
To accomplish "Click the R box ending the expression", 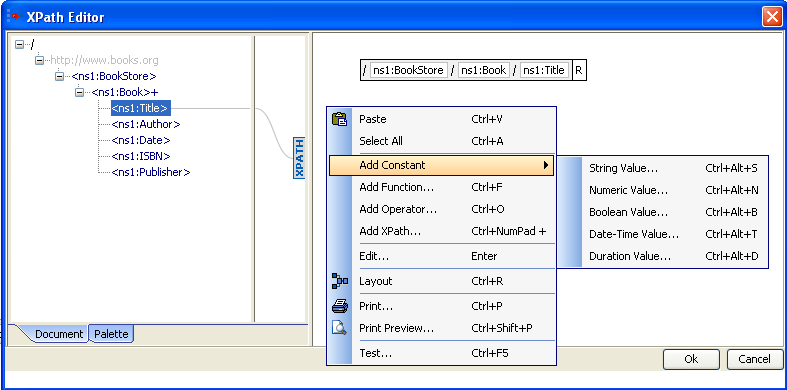I will [579, 70].
